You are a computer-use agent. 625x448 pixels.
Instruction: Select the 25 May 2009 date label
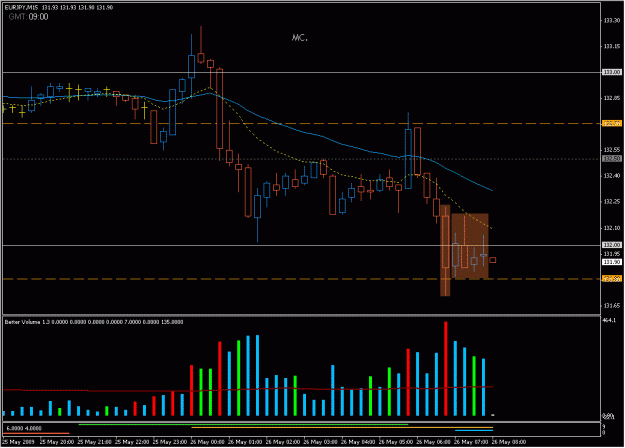coord(18,442)
